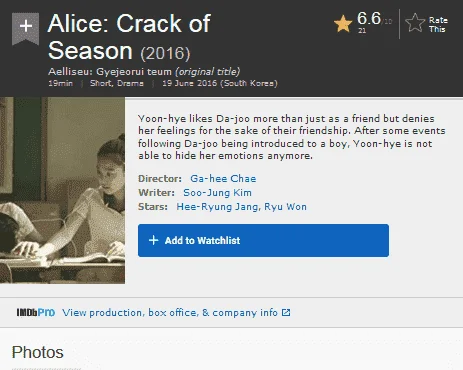This screenshot has height=370, width=463.
Task: Click the external link icon after company info
Action: click(286, 312)
